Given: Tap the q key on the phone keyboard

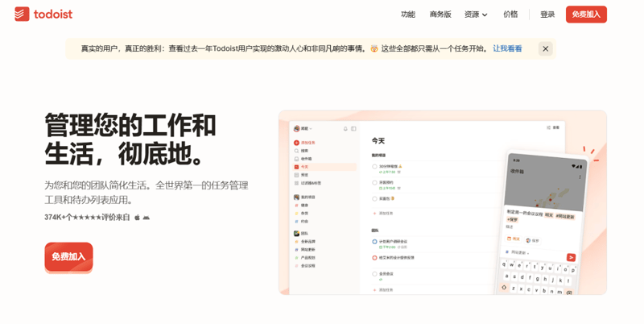Looking at the screenshot, I should (x=504, y=264).
